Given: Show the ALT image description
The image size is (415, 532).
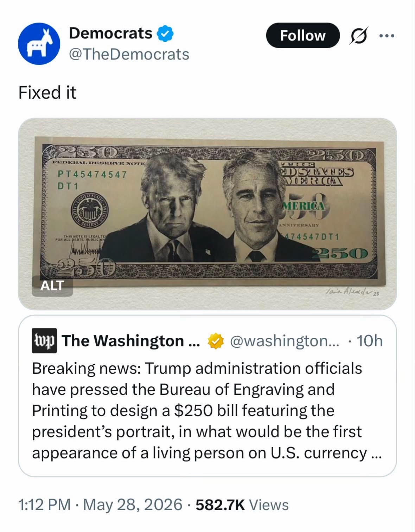Looking at the screenshot, I should (52, 286).
